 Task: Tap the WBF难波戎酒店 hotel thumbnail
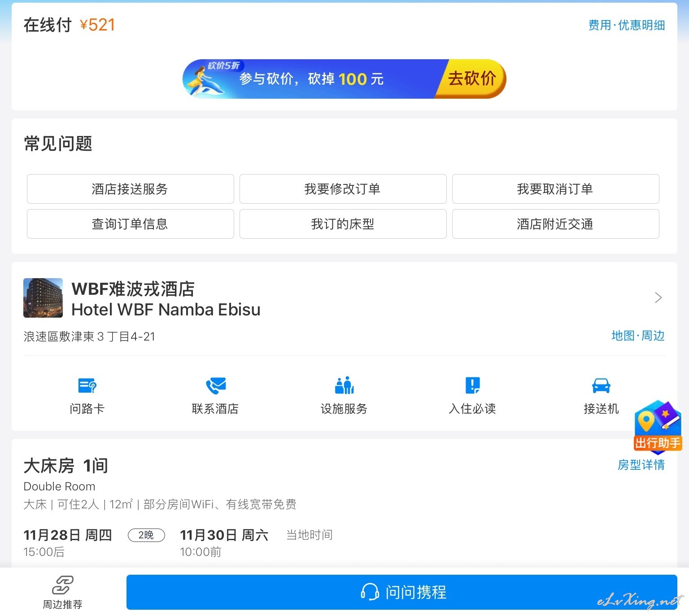click(43, 298)
